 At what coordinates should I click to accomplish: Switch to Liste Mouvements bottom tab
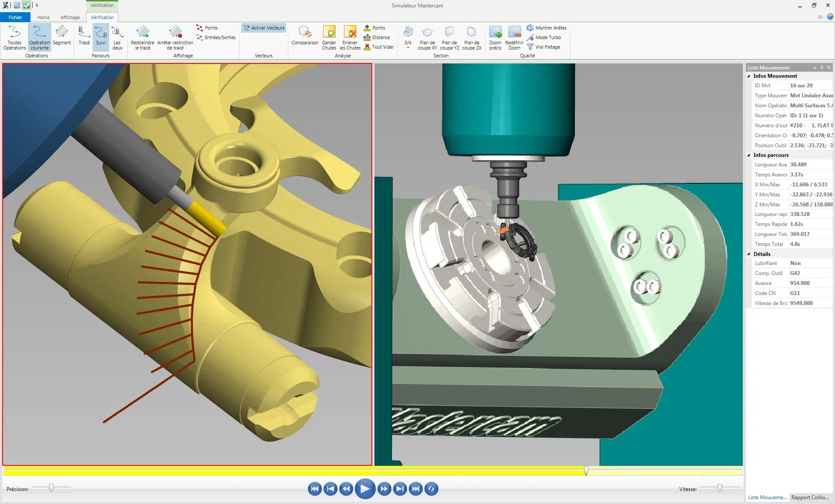point(767,497)
